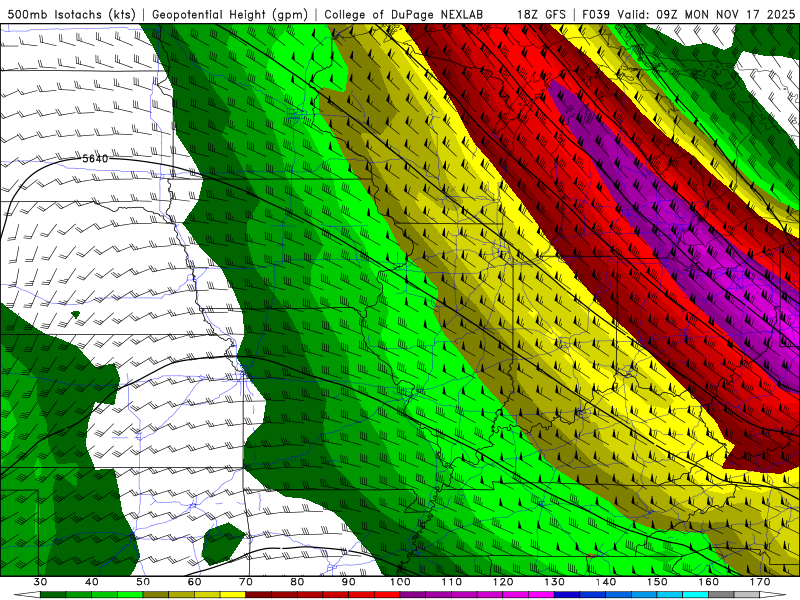Viewport: 800px width, 600px height.
Task: Click the "120" colorbar label
Action: pos(503,582)
